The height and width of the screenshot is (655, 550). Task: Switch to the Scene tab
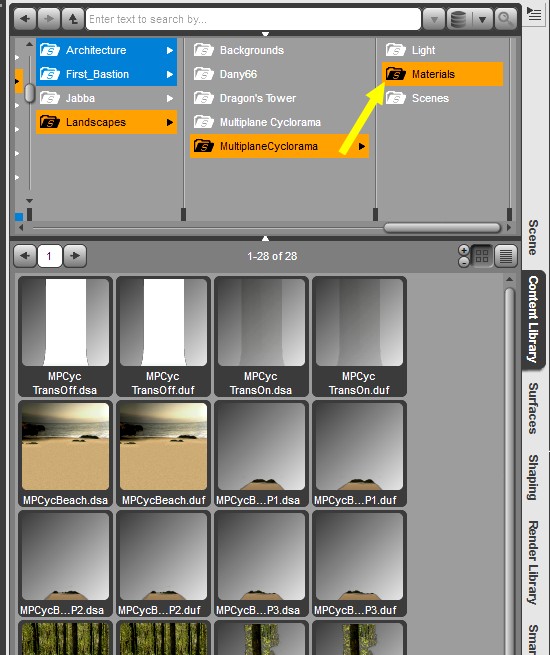[x=533, y=237]
